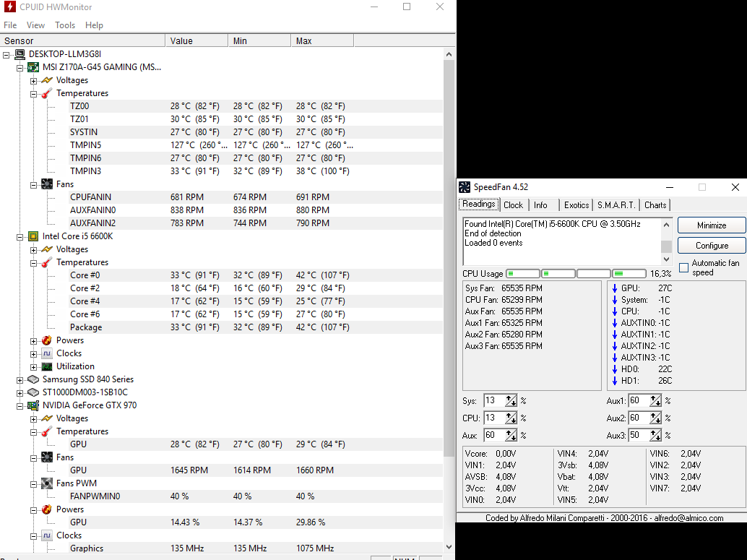Image resolution: width=747 pixels, height=560 pixels.
Task: Click the Samsung SSD 840 drive icon
Action: tap(33, 379)
